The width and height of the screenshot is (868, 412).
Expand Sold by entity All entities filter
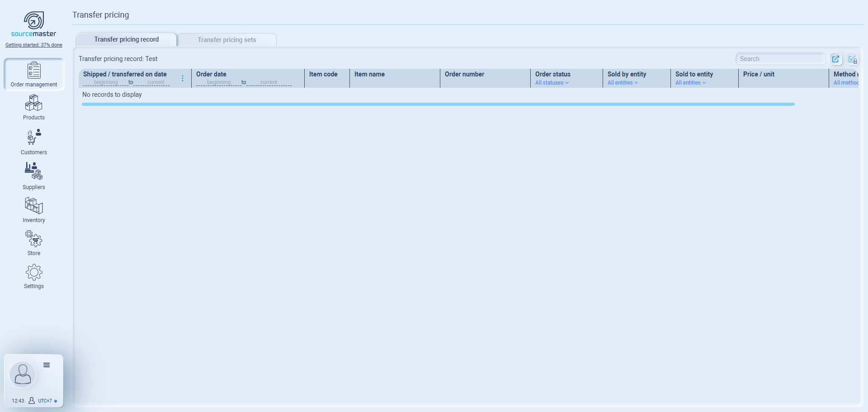623,83
